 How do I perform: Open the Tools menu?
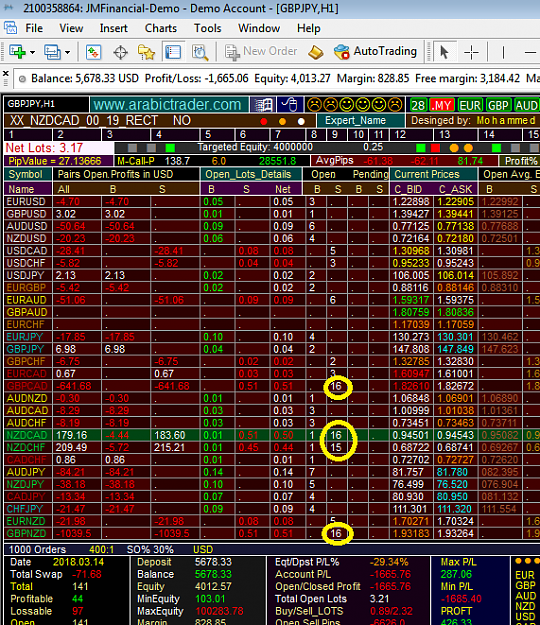pyautogui.click(x=208, y=28)
